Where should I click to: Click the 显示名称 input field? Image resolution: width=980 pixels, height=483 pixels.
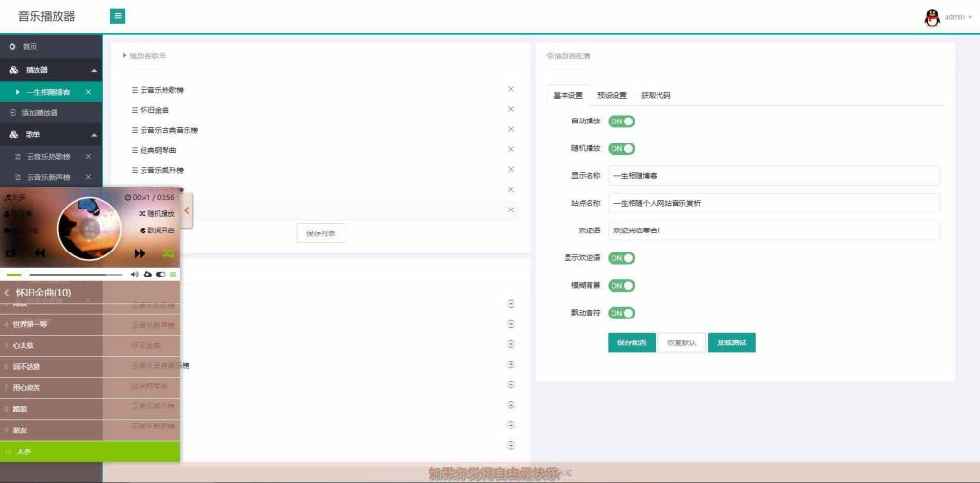(773, 176)
